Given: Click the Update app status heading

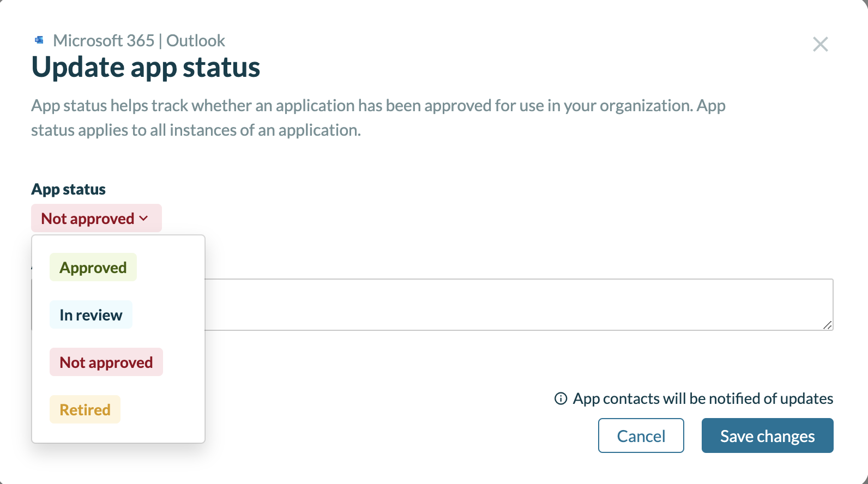Looking at the screenshot, I should (x=146, y=66).
